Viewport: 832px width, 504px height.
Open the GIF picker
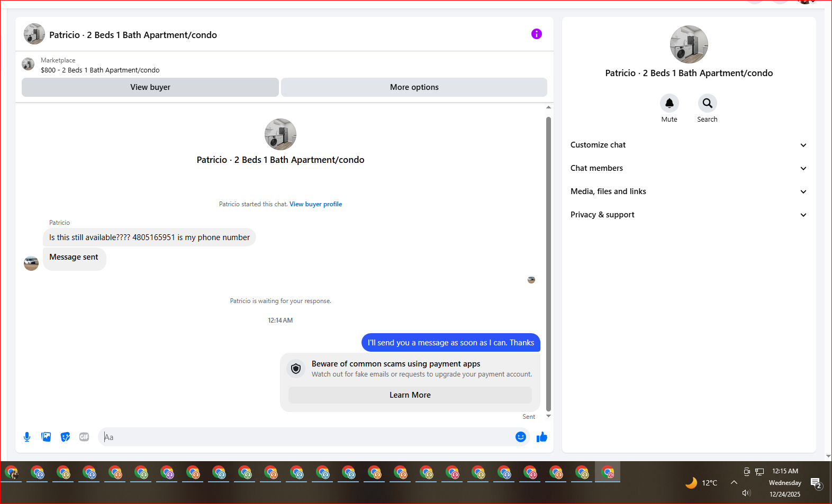(x=84, y=437)
